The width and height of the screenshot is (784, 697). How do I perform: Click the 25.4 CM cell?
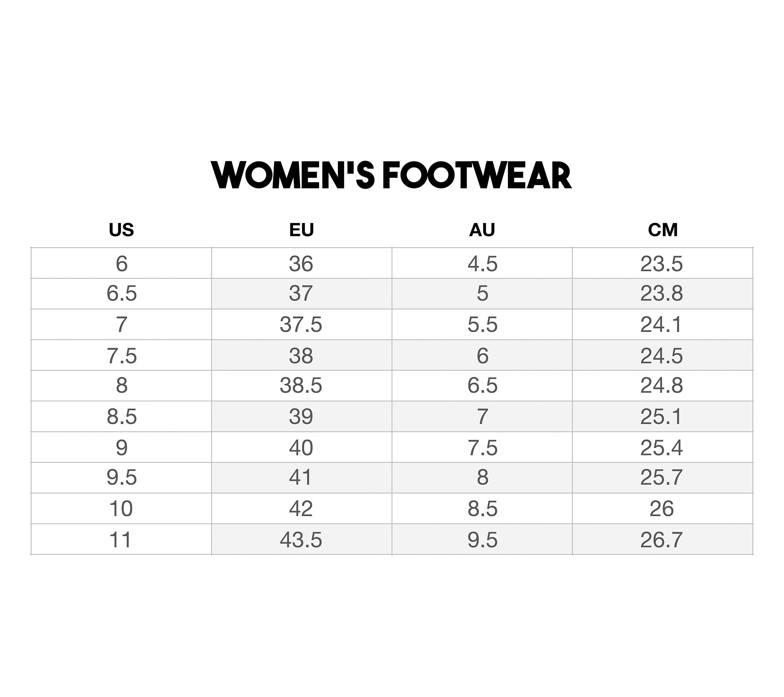click(662, 447)
